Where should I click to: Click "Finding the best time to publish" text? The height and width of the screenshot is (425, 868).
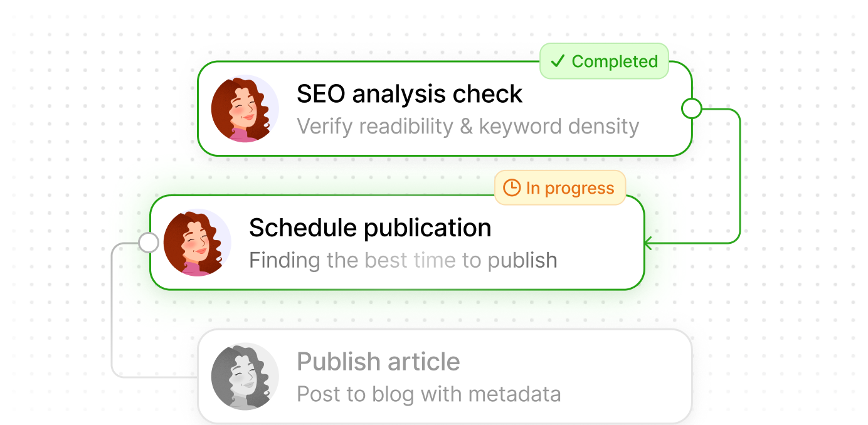[x=403, y=260]
